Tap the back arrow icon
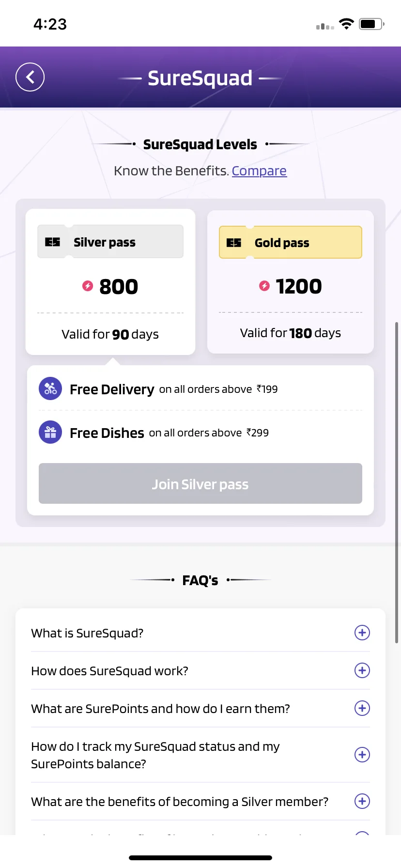The image size is (401, 868). (x=30, y=77)
